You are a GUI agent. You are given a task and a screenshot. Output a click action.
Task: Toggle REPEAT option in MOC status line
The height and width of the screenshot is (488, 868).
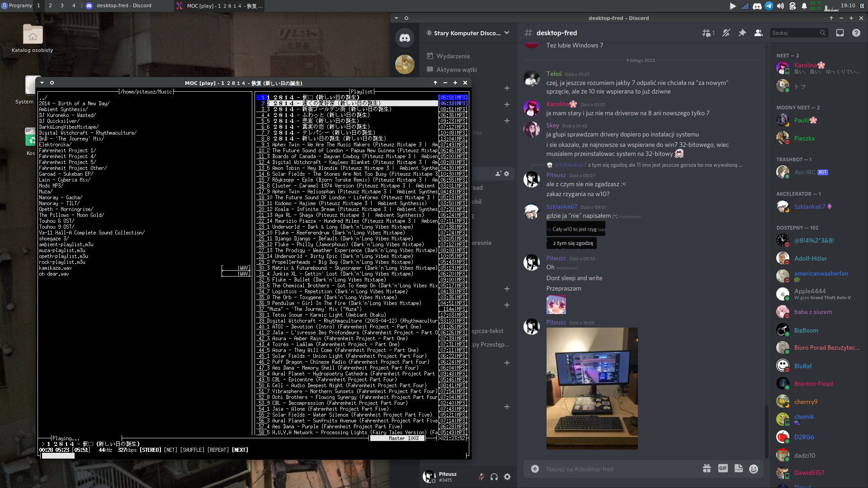218,450
